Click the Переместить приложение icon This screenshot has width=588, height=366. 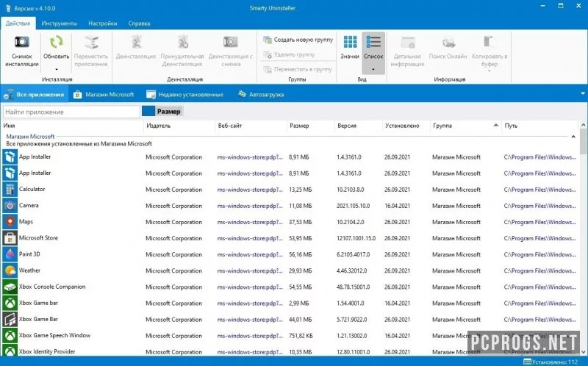[x=91, y=43]
